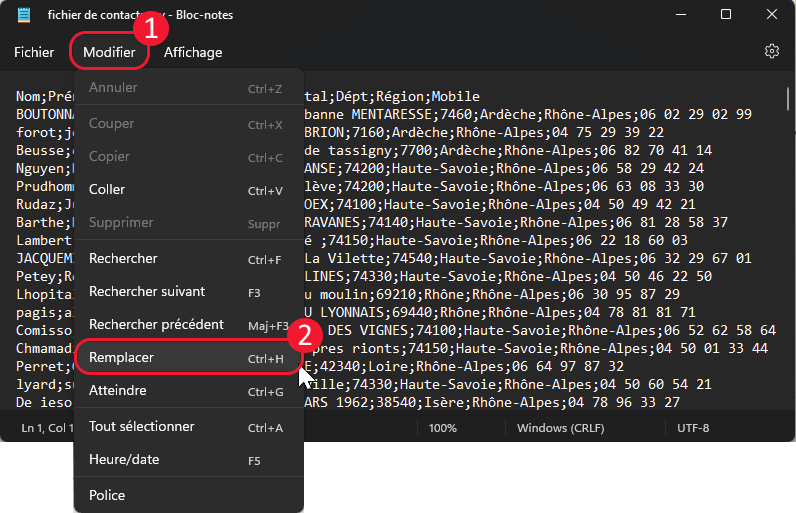Click the Notepad app icon in title bar
Image resolution: width=796 pixels, height=513 pixels.
tap(25, 15)
